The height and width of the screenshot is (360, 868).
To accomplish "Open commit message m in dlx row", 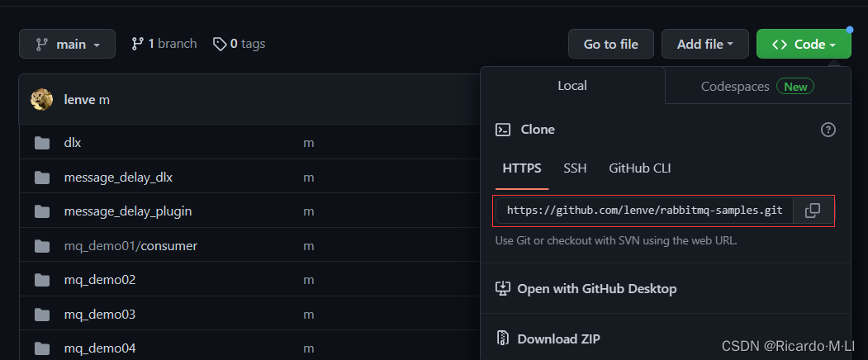I will tap(308, 143).
